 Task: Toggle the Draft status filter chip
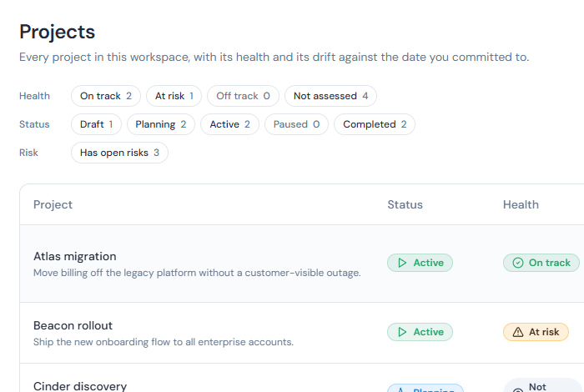point(96,124)
